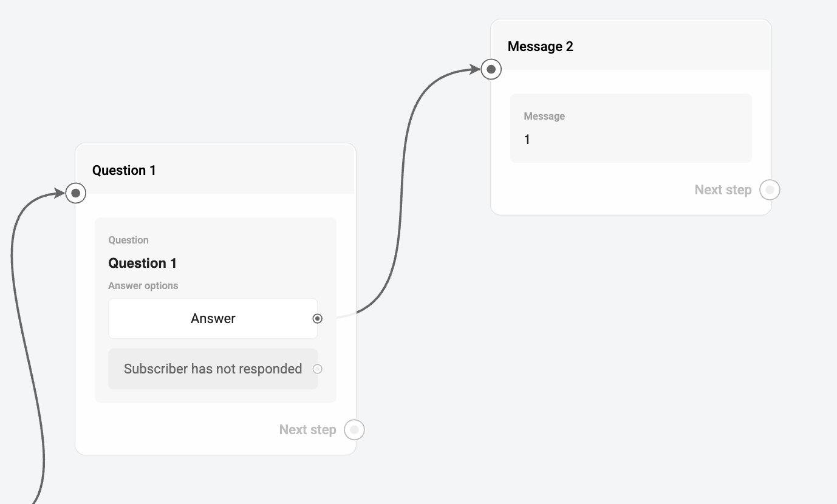
Task: Click the Next step connector in Message 2
Action: [770, 190]
